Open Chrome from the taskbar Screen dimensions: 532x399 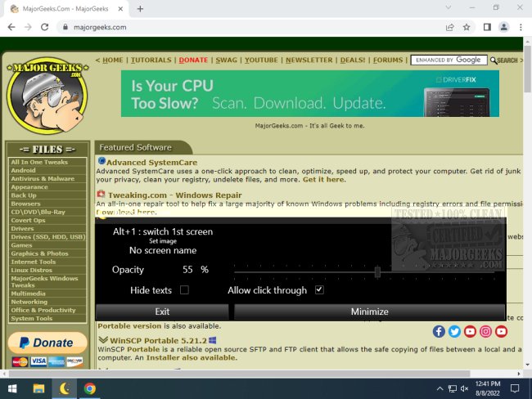(x=90, y=388)
